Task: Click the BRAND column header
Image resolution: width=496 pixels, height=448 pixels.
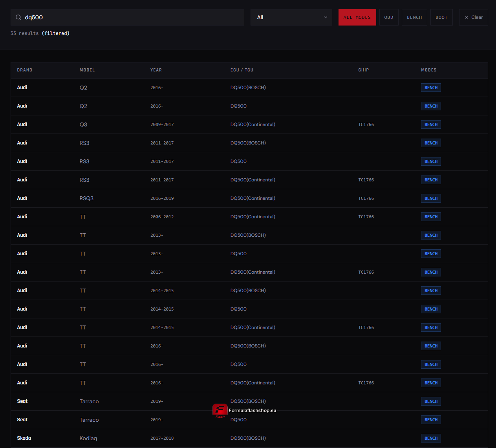Action: 25,70
